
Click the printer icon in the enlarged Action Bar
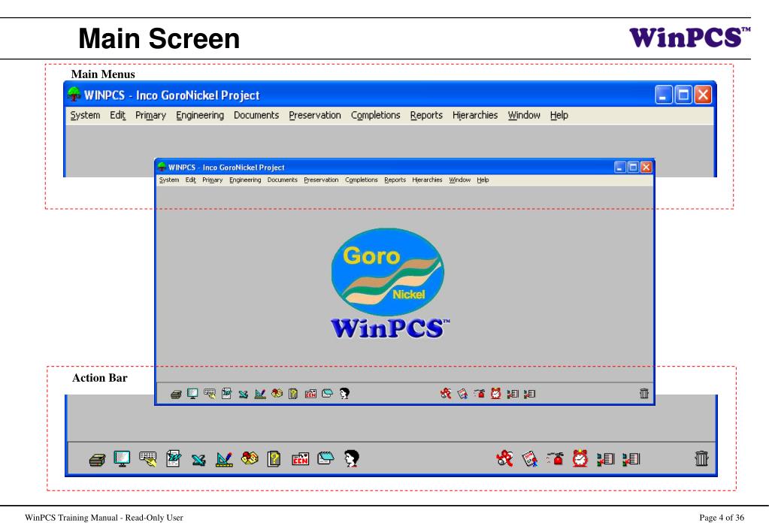97,460
